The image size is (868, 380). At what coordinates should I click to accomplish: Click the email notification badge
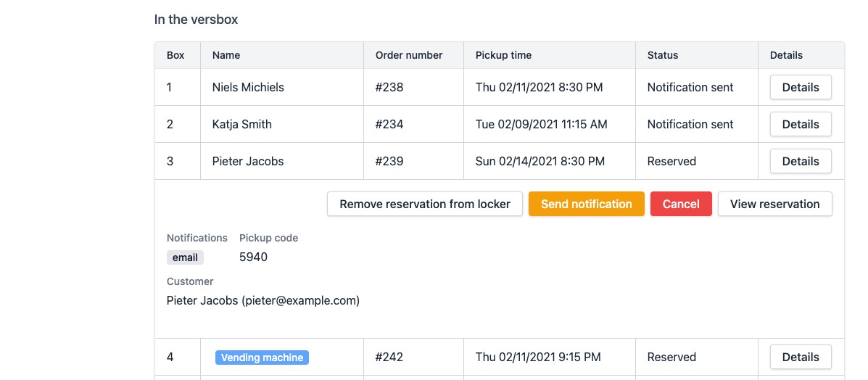click(x=185, y=257)
